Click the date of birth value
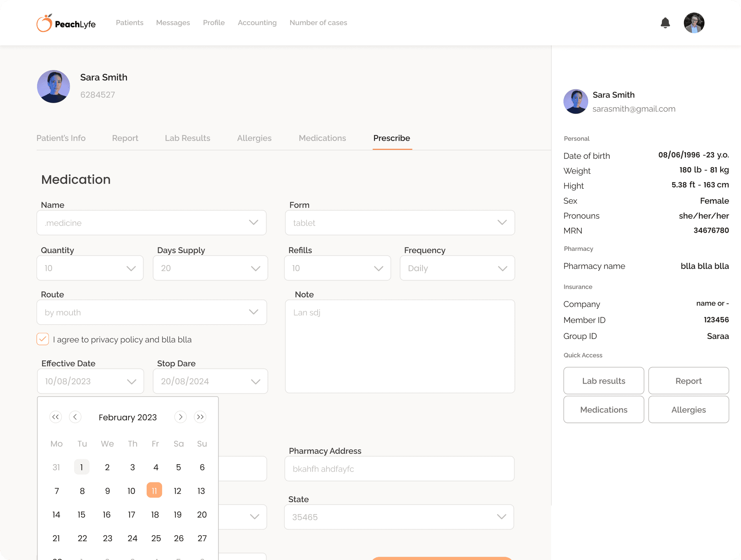This screenshot has width=741, height=560. (694, 155)
